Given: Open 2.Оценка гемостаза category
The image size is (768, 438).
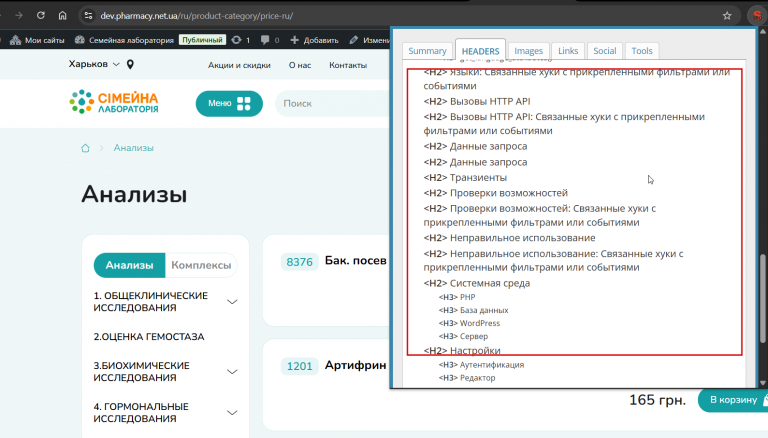Looking at the screenshot, I should coord(149,337).
